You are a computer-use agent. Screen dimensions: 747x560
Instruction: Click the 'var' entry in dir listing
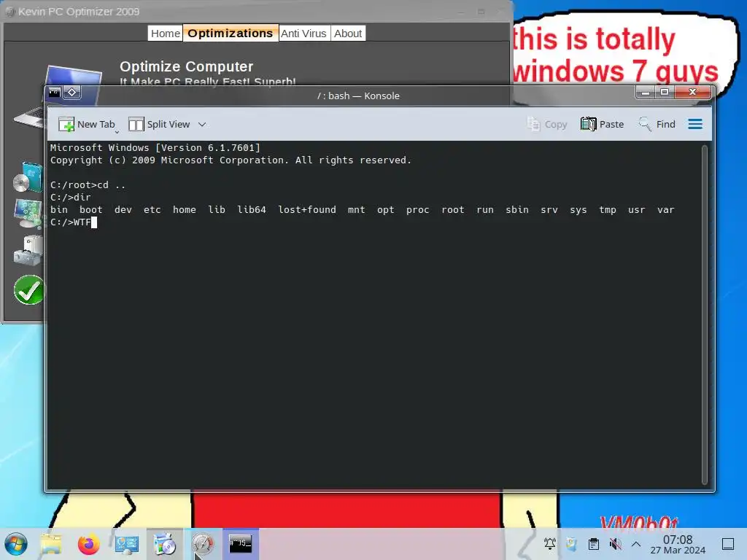(665, 209)
